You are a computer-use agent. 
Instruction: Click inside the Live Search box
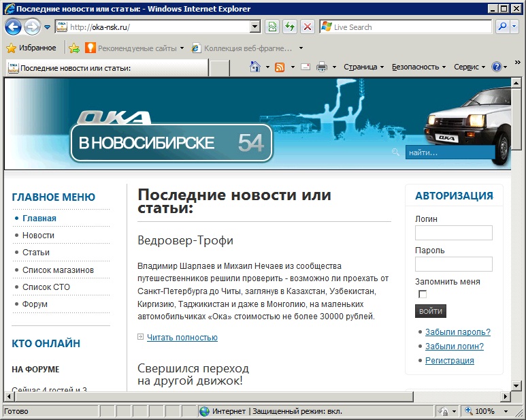(x=406, y=27)
